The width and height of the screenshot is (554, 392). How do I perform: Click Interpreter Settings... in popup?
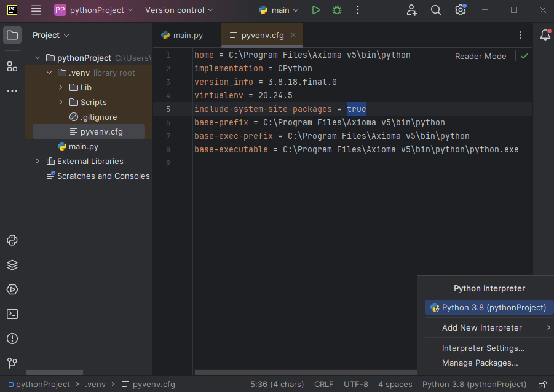[483, 348]
